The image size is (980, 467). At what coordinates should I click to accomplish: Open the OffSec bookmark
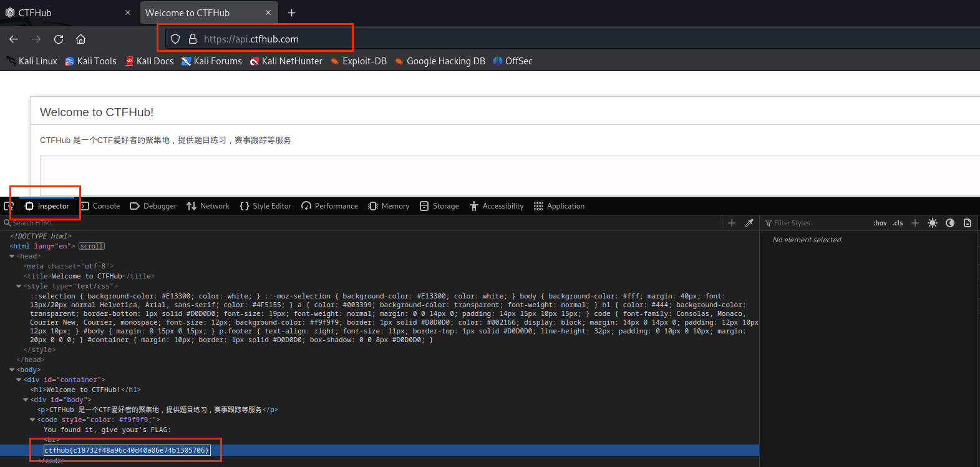click(513, 61)
